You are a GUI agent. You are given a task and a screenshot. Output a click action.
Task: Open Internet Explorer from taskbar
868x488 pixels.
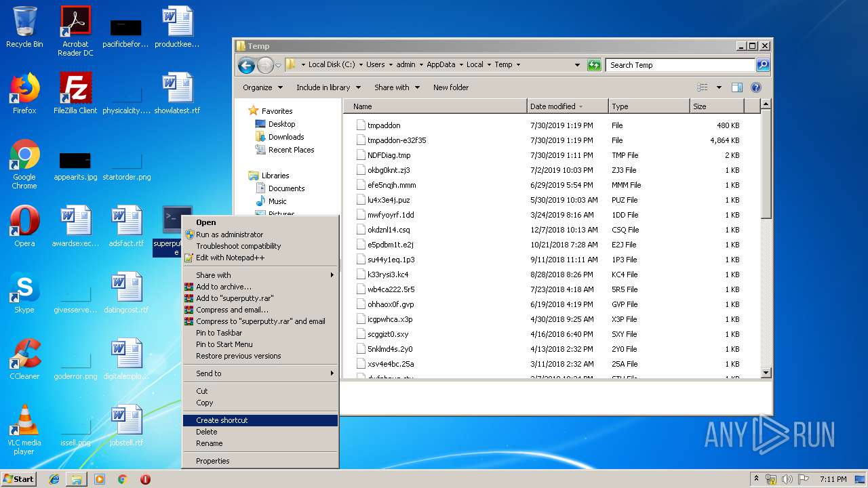coord(54,479)
